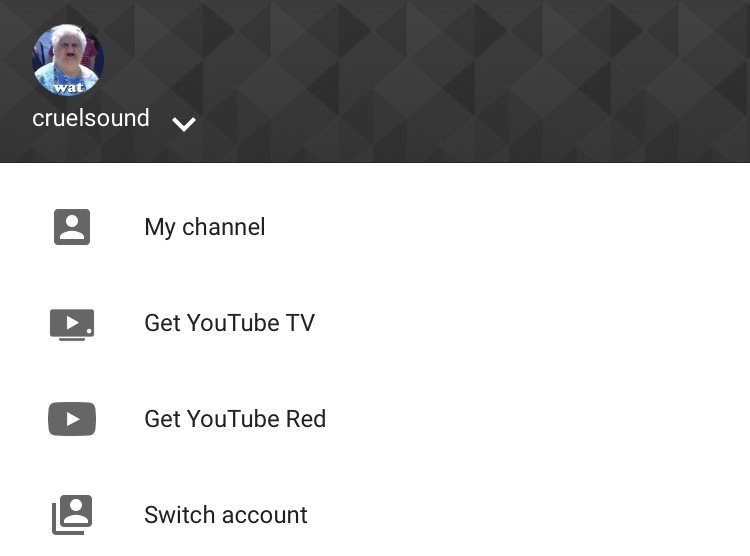Click the My channel person icon

coord(72,227)
